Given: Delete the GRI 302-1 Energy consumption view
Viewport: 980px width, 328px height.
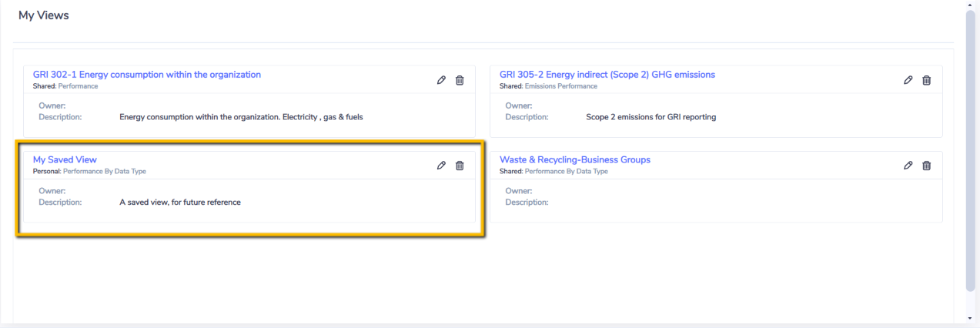Looking at the screenshot, I should 460,80.
